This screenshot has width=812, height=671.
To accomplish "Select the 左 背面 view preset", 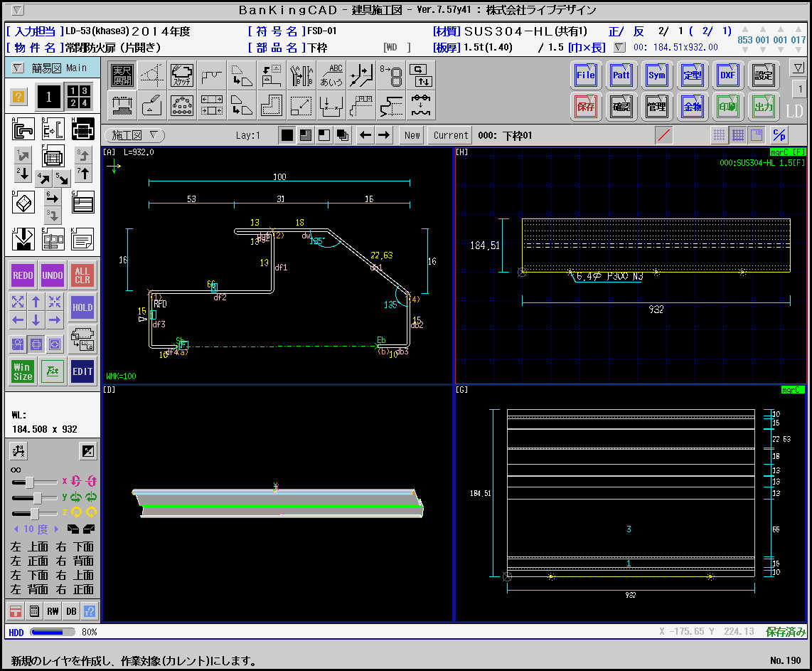I will click(x=30, y=589).
